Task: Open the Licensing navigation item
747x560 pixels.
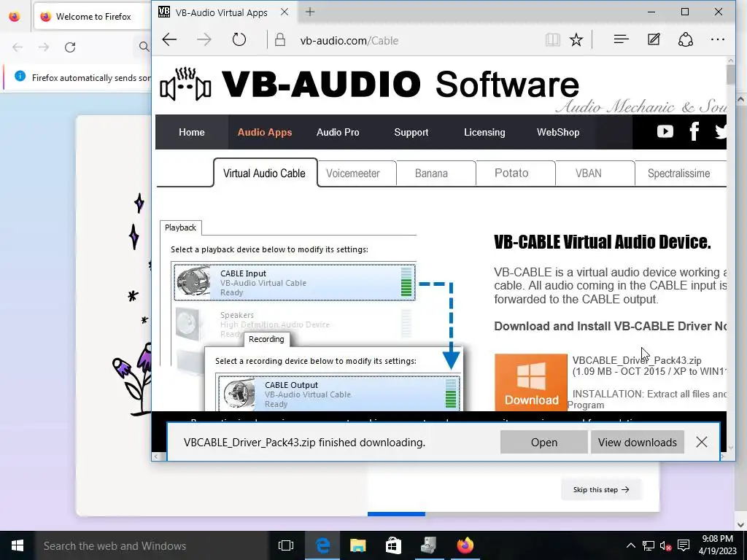Action: (x=484, y=133)
